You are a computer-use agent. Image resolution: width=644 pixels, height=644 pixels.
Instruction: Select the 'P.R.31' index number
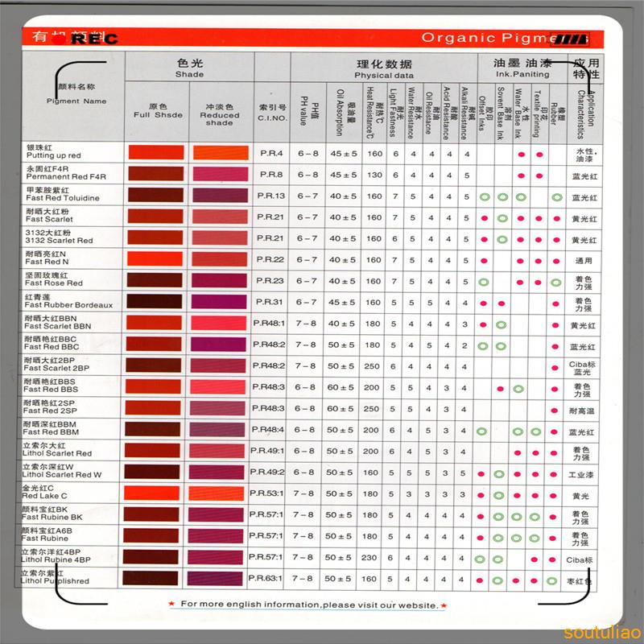point(269,302)
